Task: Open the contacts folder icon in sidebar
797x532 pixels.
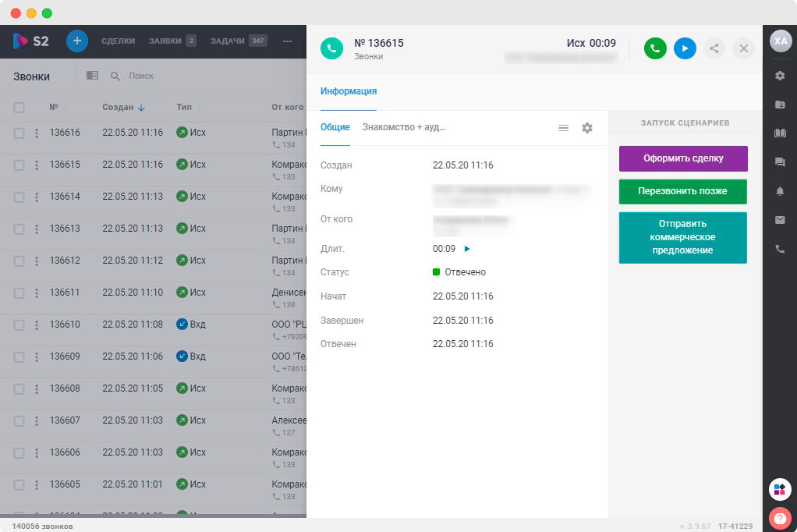Action: point(780,105)
